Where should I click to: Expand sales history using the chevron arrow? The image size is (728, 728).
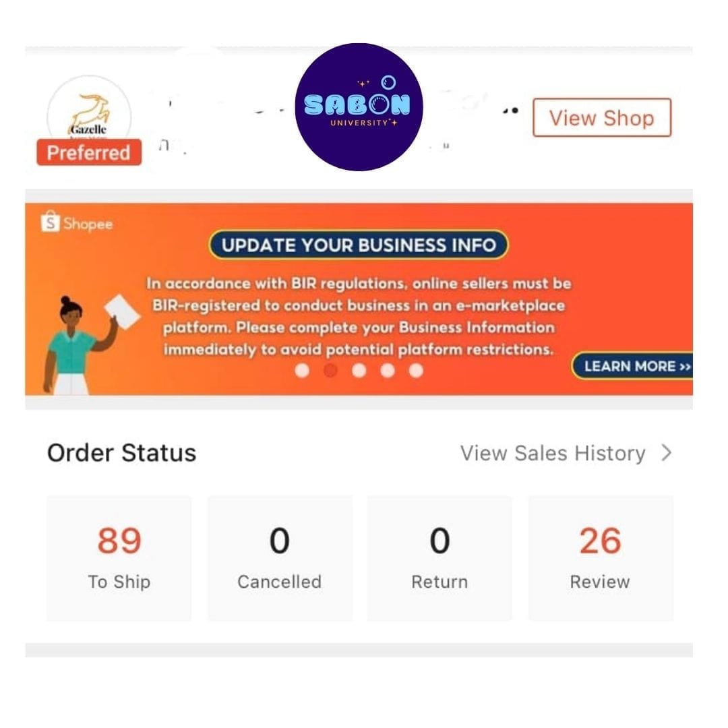(x=667, y=453)
